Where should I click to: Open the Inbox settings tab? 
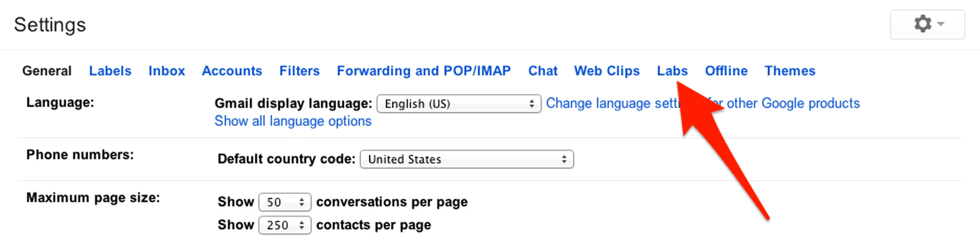tap(166, 71)
